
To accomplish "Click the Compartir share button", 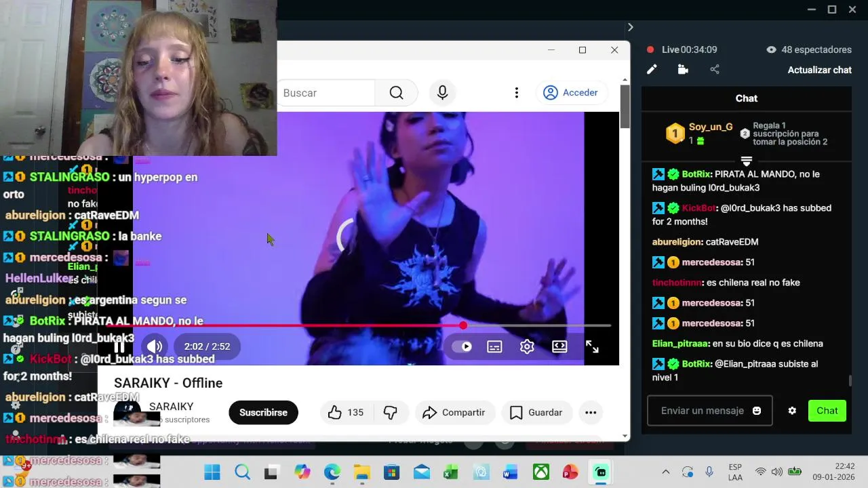I will click(454, 412).
